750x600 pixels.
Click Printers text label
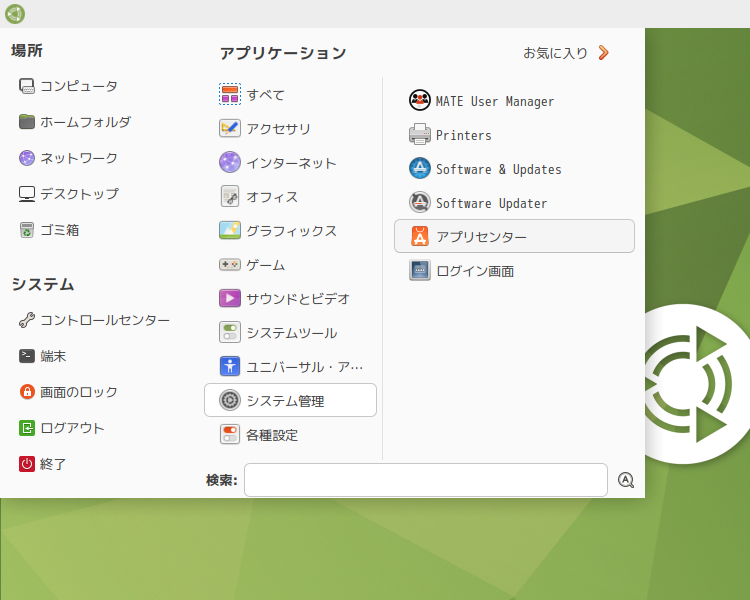(x=463, y=135)
